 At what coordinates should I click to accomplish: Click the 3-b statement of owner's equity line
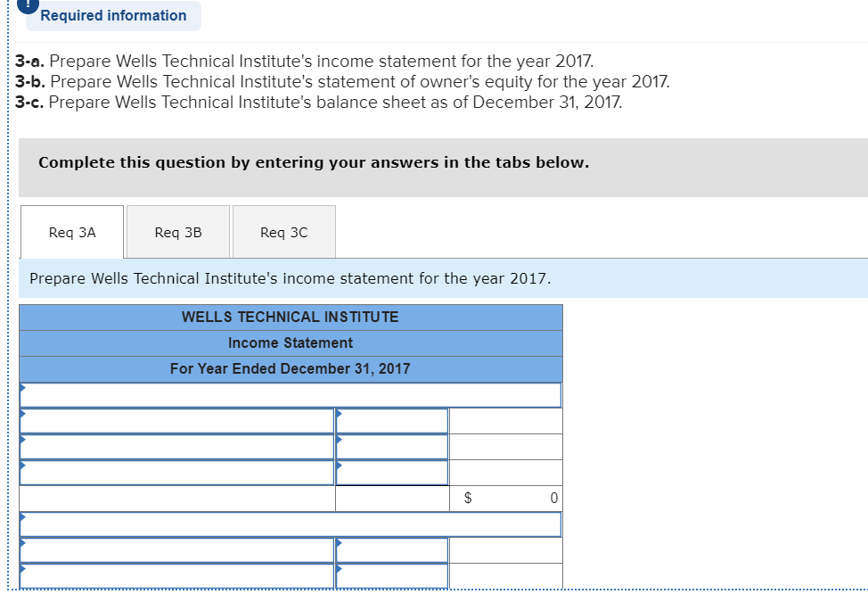(x=343, y=81)
